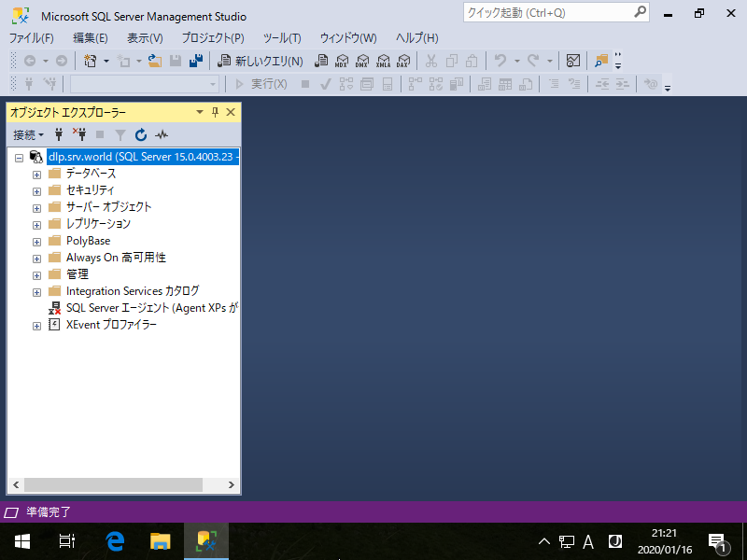Click the 実行(X) execute button

click(x=261, y=84)
